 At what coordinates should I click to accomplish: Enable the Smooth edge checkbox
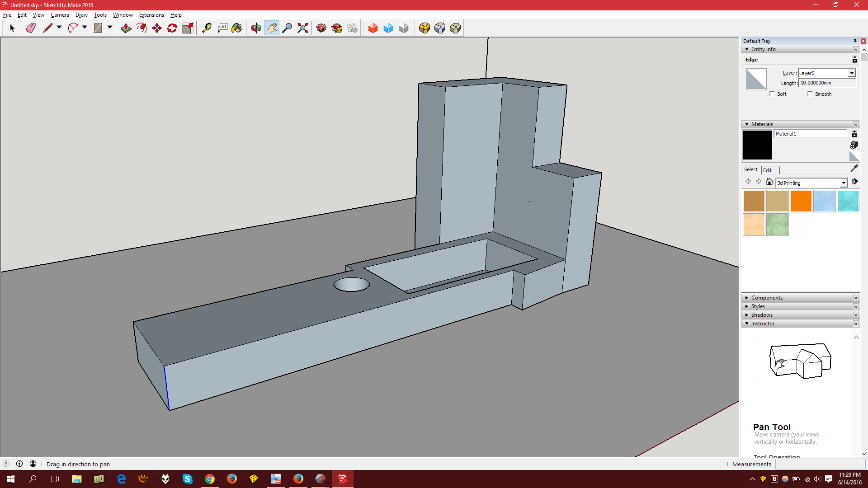[x=810, y=94]
